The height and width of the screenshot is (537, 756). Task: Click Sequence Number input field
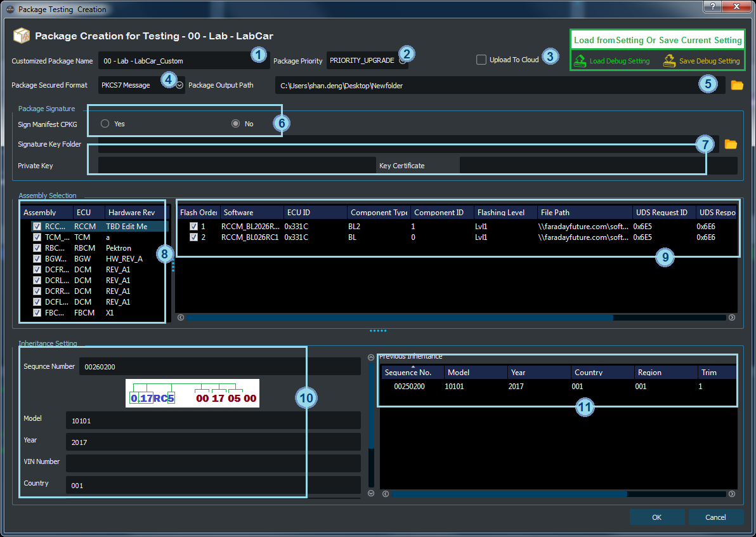220,367
